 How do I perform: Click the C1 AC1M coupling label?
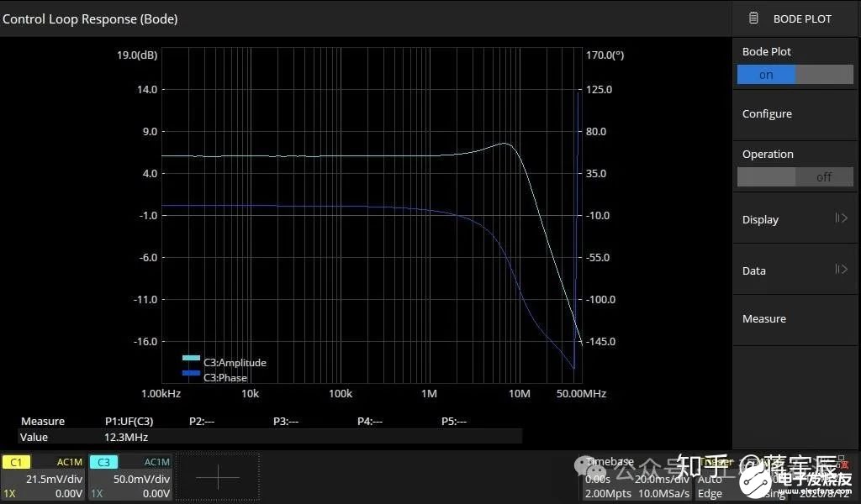(x=69, y=462)
